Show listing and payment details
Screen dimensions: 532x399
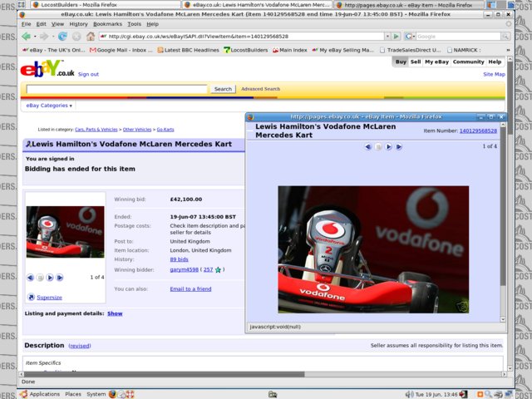click(x=115, y=313)
